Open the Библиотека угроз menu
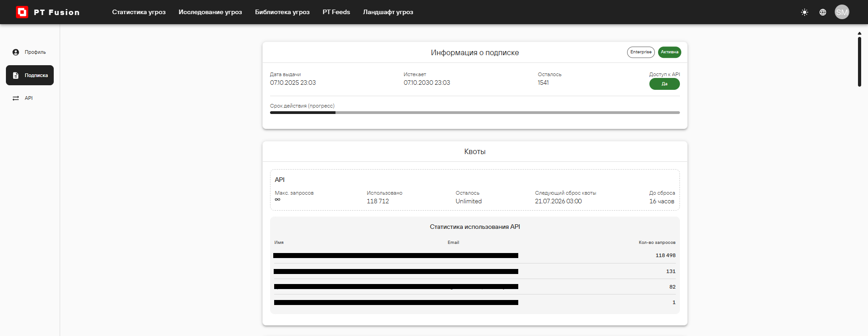 pyautogui.click(x=282, y=12)
